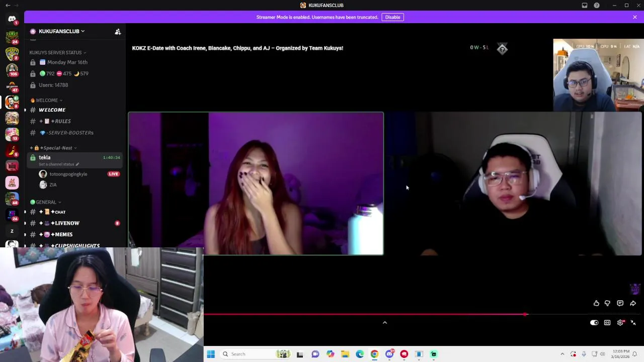Image resolution: width=644 pixels, height=362 pixels.
Task: Open server icon with 68 badge
Action: 12,199
